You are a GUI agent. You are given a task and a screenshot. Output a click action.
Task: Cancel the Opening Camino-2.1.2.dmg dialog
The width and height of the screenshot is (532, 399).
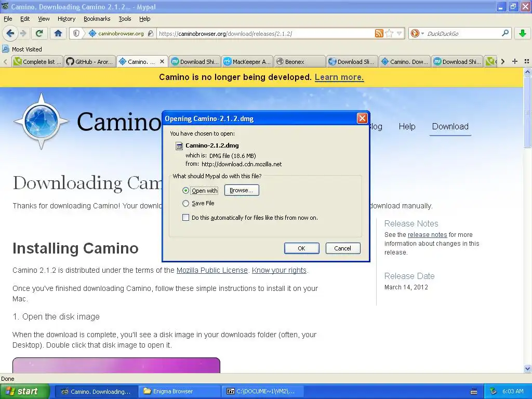click(343, 248)
